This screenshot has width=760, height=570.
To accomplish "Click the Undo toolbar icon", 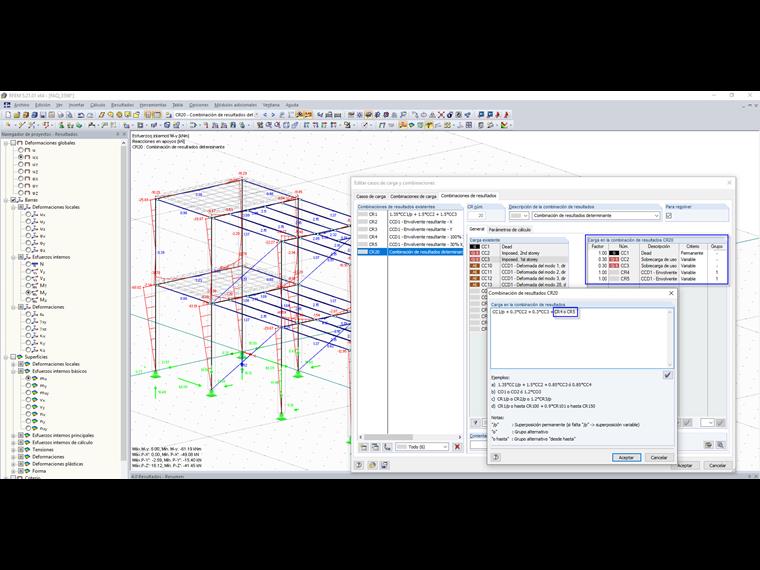I will 81,115.
